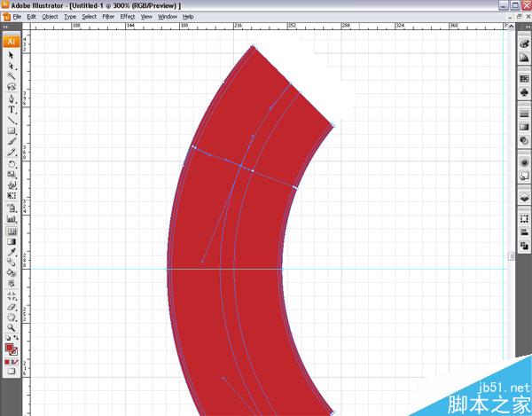The image size is (532, 416).
Task: Swap fill and stroke colors
Action: point(16,338)
